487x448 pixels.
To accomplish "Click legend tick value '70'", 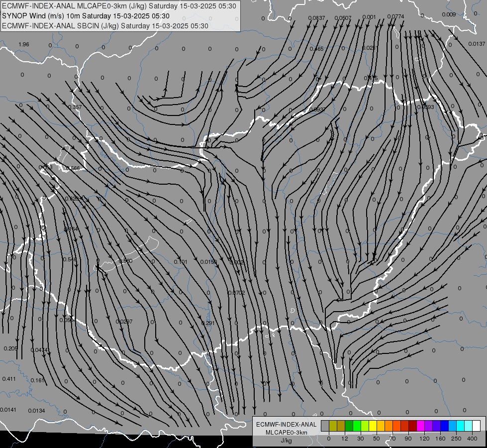I will point(392,439).
